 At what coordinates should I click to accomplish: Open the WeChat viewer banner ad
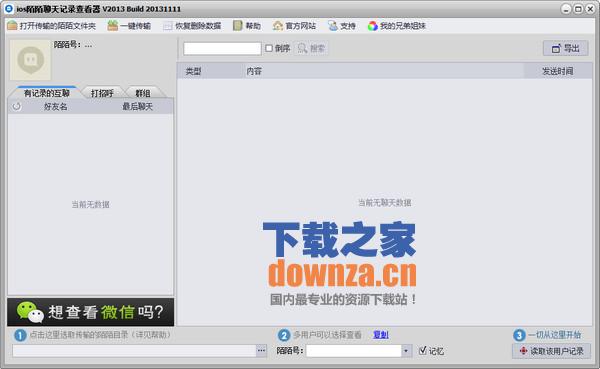point(91,312)
